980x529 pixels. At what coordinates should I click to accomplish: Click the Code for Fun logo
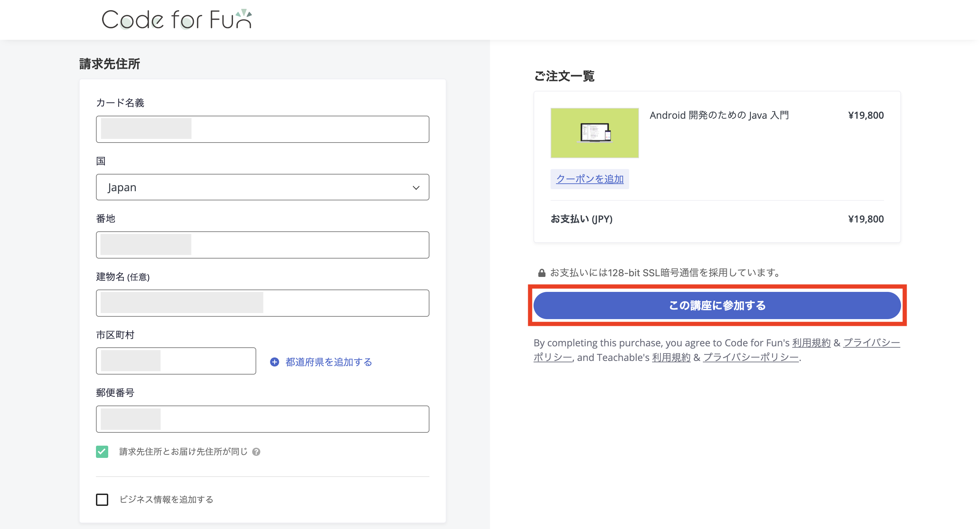coord(177,19)
